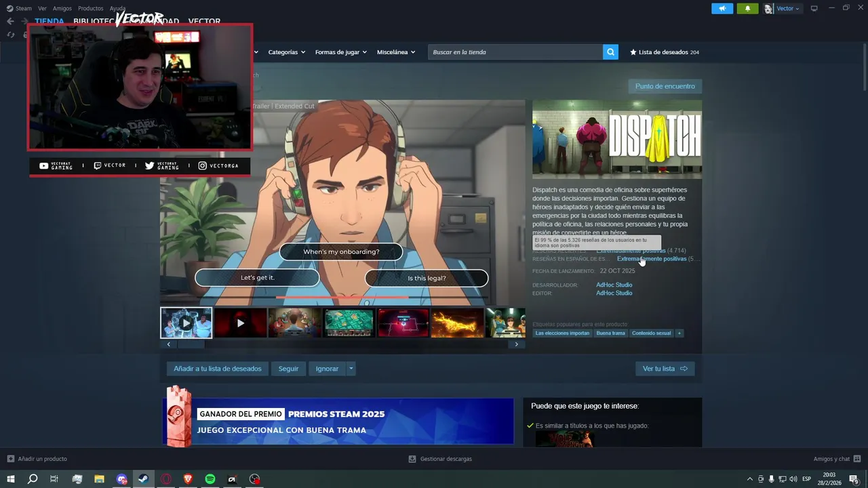Open Windows taskbar search
Image resolution: width=868 pixels, height=488 pixels.
tap(32, 479)
